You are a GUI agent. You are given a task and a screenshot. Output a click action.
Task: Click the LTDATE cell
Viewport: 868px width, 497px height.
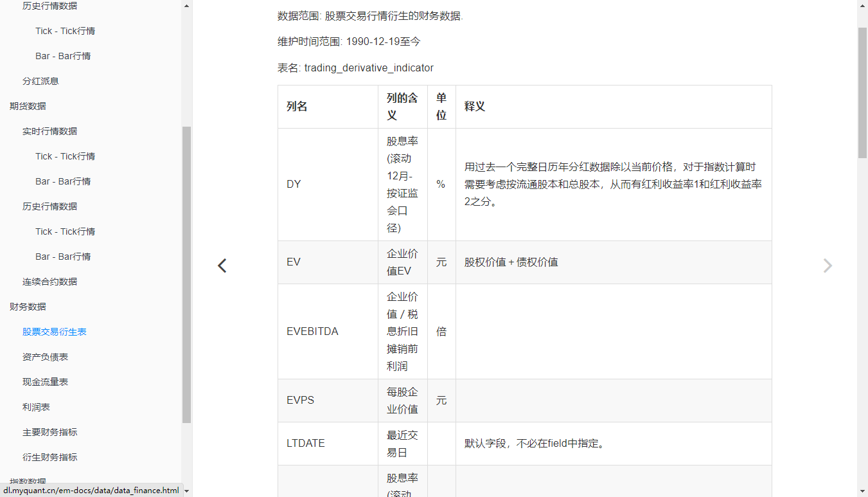pos(328,444)
